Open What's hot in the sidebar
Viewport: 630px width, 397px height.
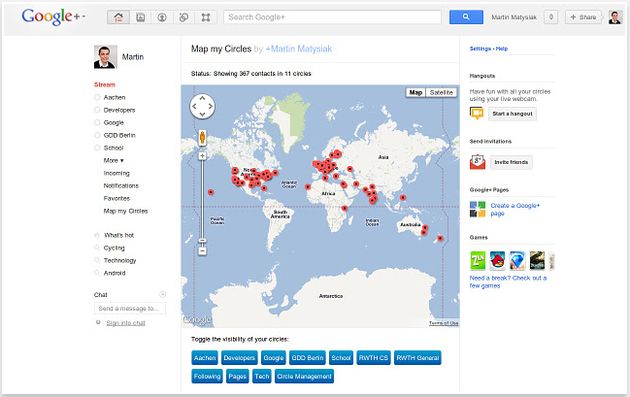pos(119,235)
